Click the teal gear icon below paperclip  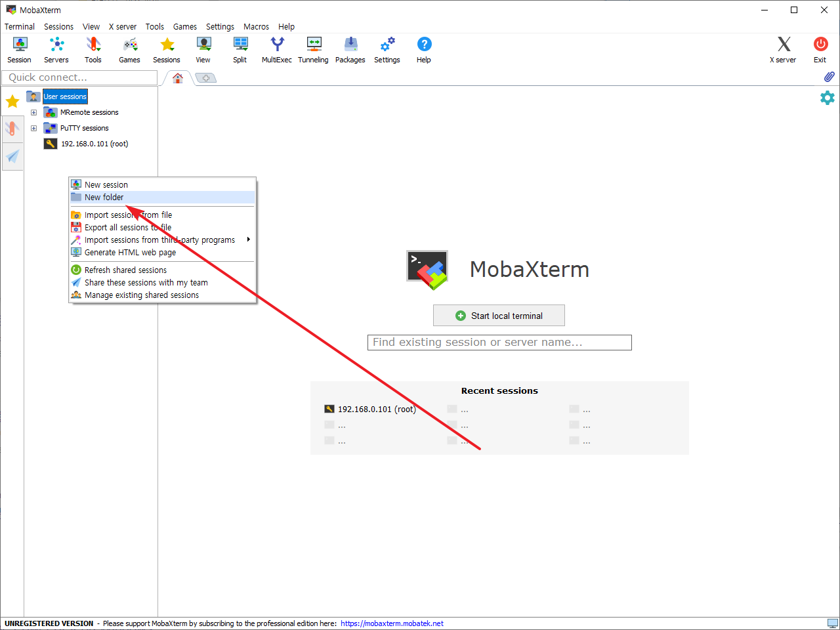point(828,98)
